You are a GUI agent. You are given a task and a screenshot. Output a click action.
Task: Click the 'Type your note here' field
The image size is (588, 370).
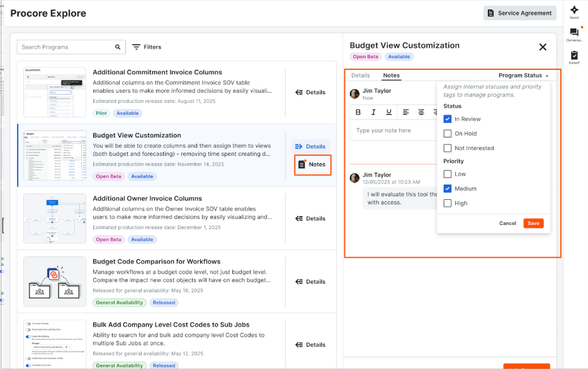393,130
